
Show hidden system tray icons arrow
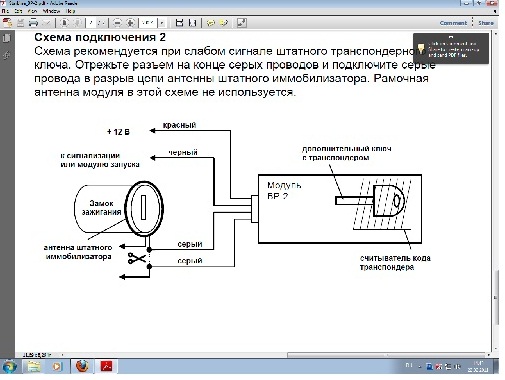[420, 367]
